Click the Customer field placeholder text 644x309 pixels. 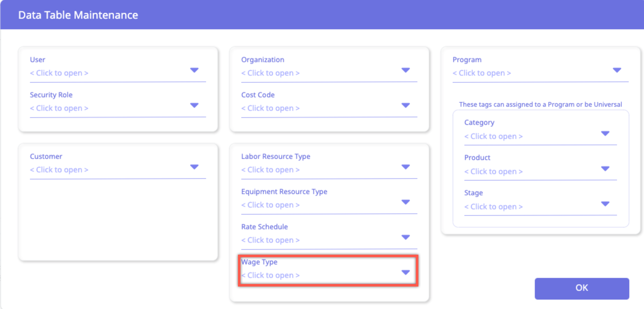click(59, 170)
